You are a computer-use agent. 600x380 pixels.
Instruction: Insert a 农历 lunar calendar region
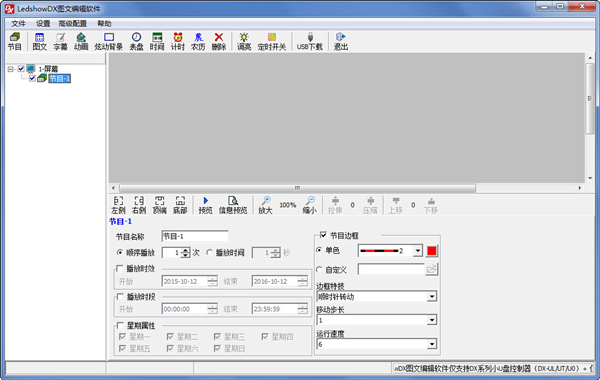tap(198, 41)
